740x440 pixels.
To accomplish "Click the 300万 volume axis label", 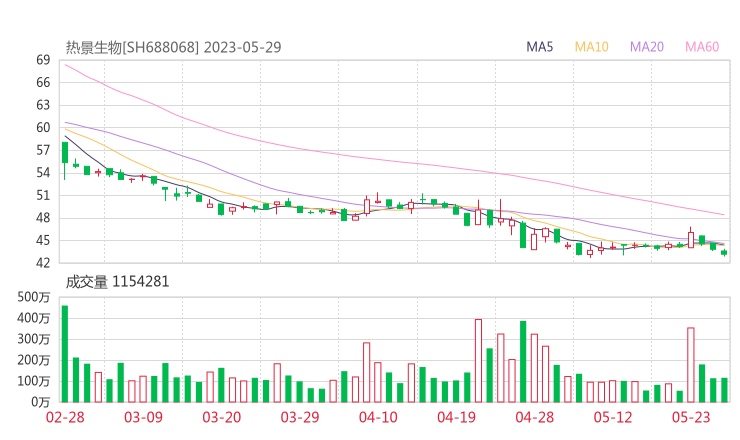I will pos(34,339).
